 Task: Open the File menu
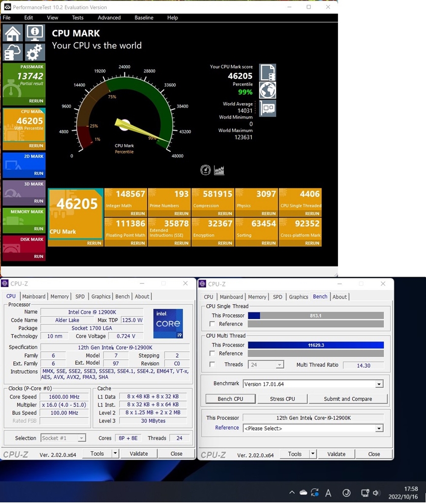[x=7, y=18]
